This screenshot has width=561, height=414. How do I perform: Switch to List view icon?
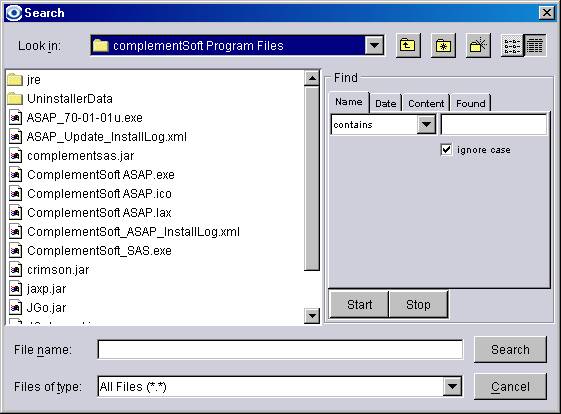coord(512,45)
